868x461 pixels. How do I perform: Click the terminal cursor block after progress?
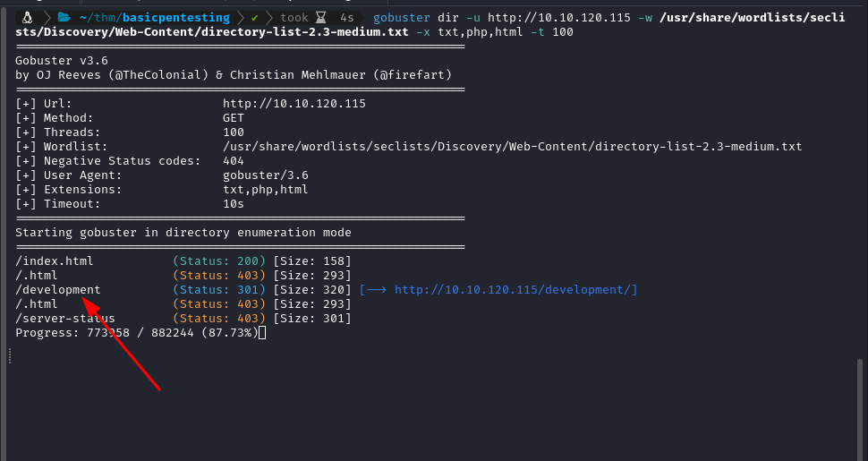tap(262, 333)
